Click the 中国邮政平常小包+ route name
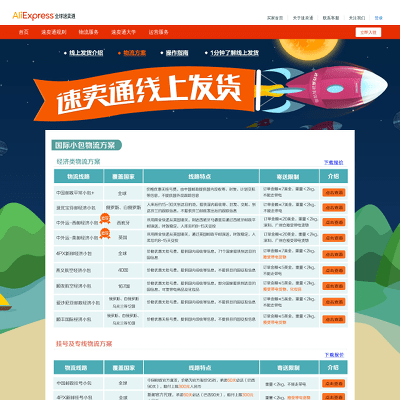This screenshot has width=400, height=400. click(75, 193)
